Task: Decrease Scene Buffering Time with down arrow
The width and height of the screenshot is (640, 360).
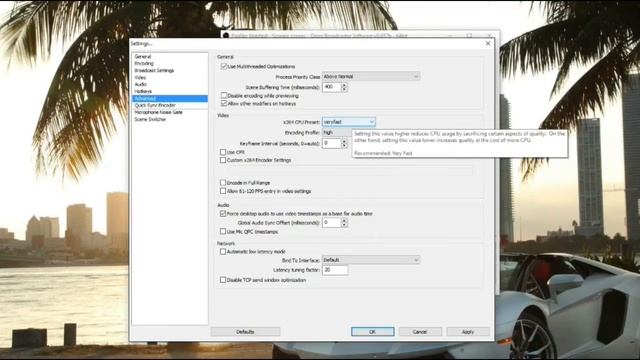Action: click(x=344, y=89)
